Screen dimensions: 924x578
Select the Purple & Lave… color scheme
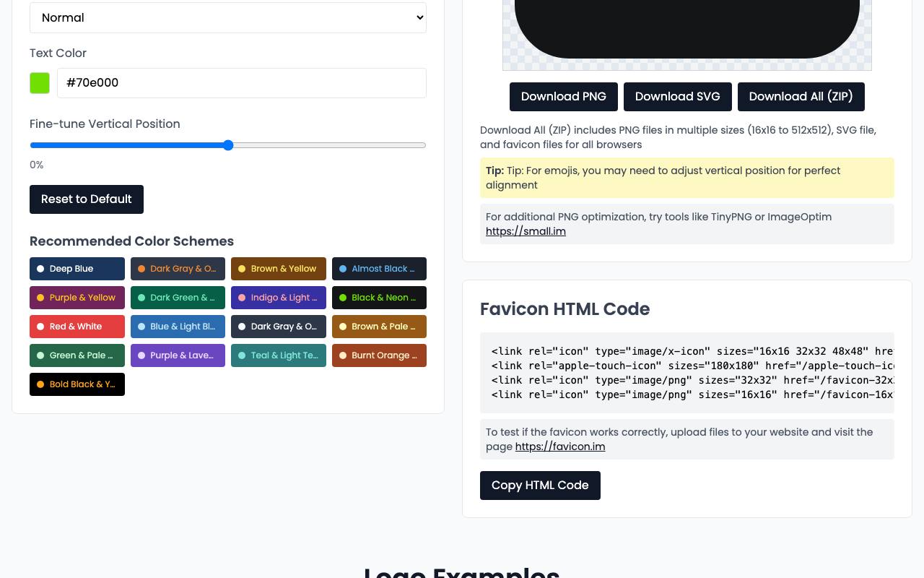(x=178, y=355)
